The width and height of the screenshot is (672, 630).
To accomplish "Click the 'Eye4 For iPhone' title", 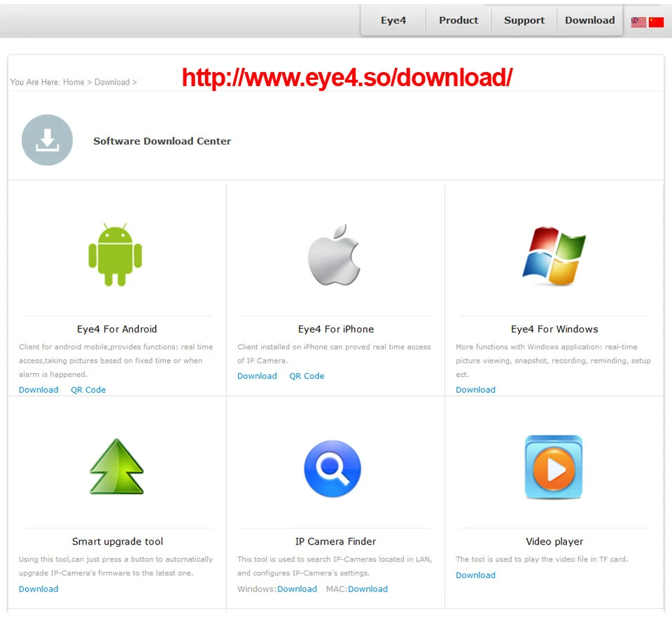I will pyautogui.click(x=336, y=329).
